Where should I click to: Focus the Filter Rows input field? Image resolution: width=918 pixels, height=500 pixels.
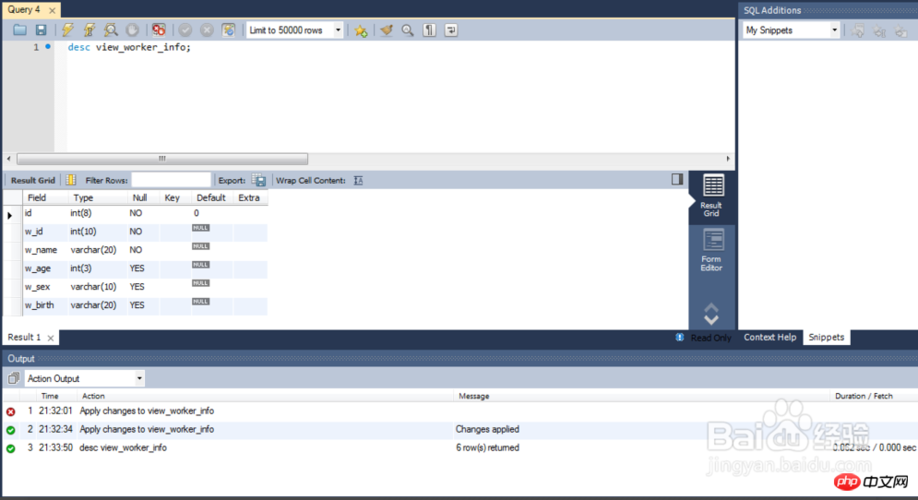pos(171,180)
